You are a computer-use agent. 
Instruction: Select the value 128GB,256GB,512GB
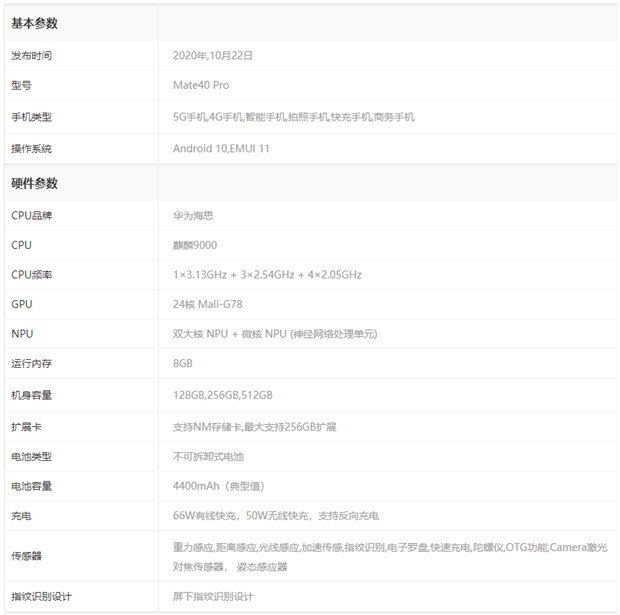tap(223, 395)
